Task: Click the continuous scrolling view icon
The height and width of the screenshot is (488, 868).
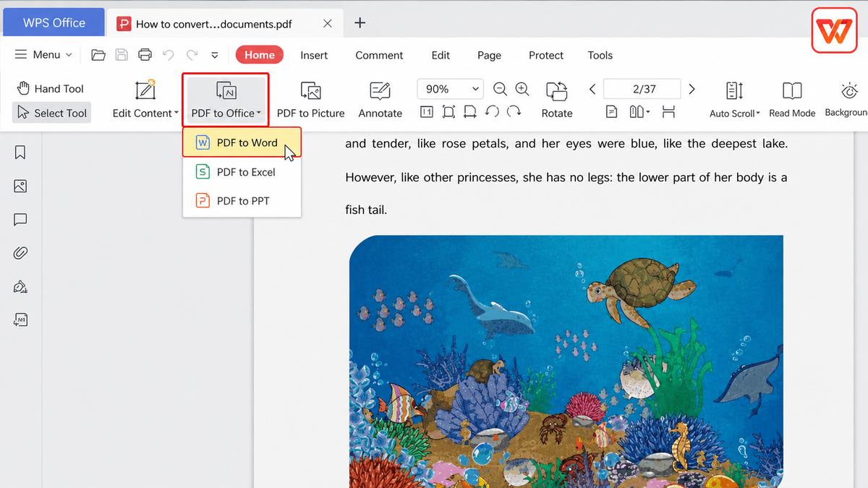Action: [x=668, y=112]
